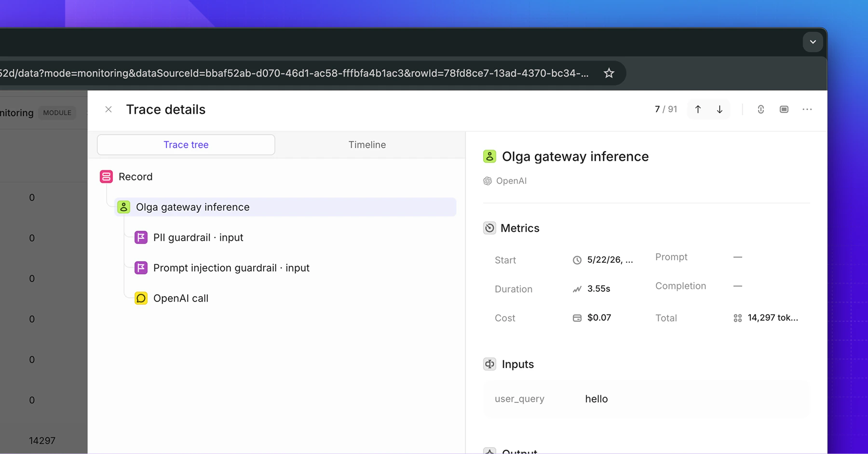The height and width of the screenshot is (454, 868).
Task: Bookmark the page with the star icon
Action: (x=609, y=73)
